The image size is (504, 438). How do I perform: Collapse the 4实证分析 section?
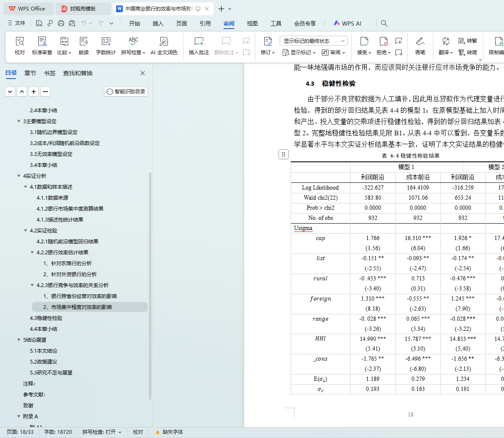tap(19, 176)
